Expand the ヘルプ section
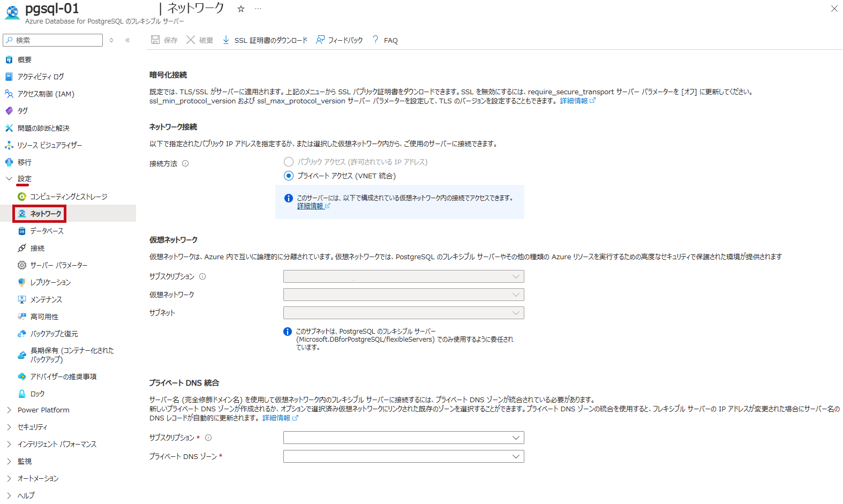Viewport: 843px width, 504px height. click(x=9, y=495)
